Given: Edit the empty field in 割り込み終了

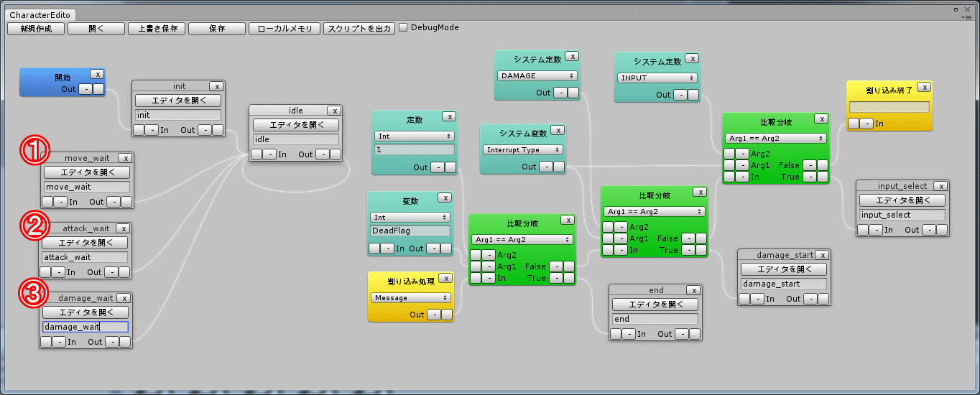Looking at the screenshot, I should coord(889,107).
